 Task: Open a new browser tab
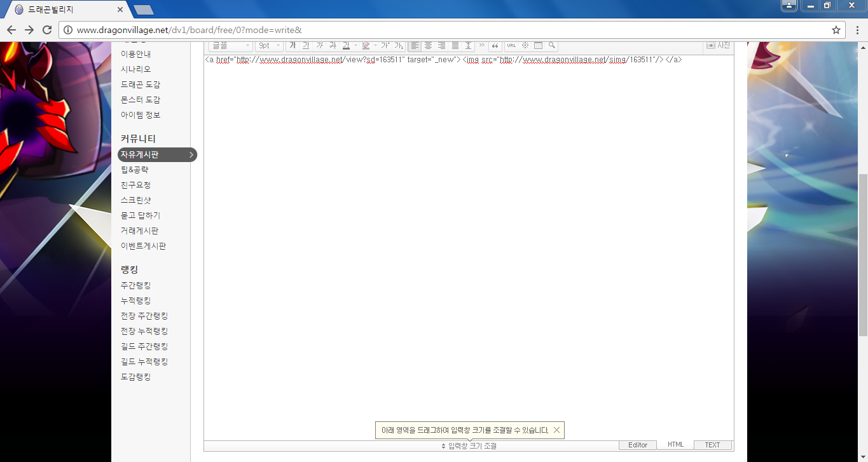[144, 10]
